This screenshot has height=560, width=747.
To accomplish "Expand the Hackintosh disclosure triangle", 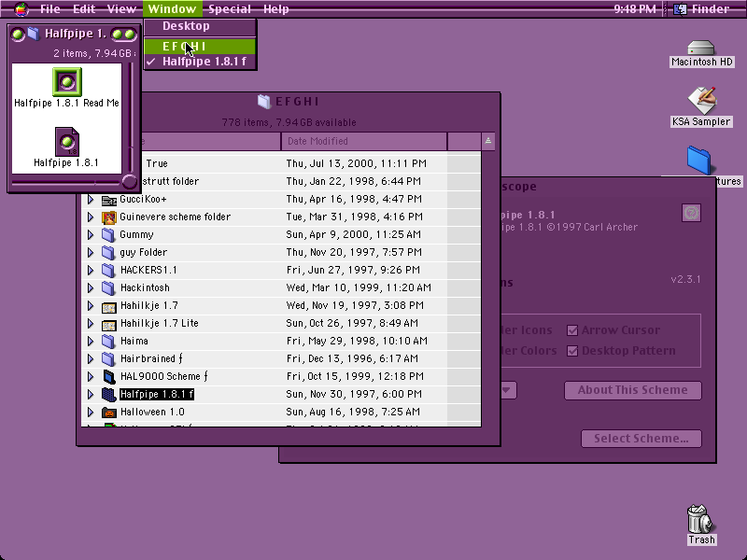I will click(x=91, y=287).
